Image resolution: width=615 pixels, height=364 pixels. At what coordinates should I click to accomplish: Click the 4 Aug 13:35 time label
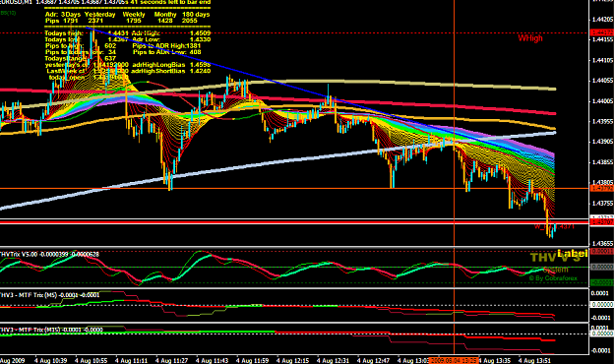(x=495, y=360)
